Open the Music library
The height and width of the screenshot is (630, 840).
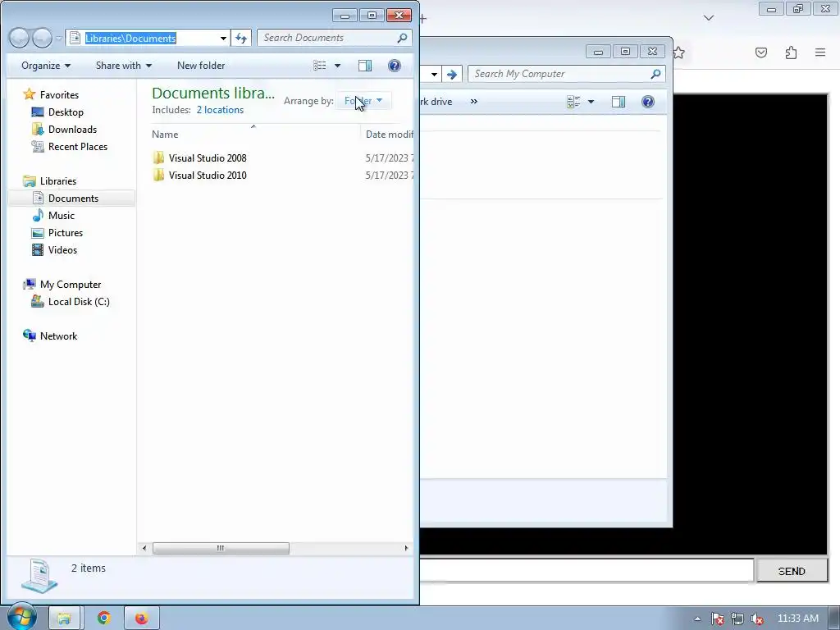point(61,216)
